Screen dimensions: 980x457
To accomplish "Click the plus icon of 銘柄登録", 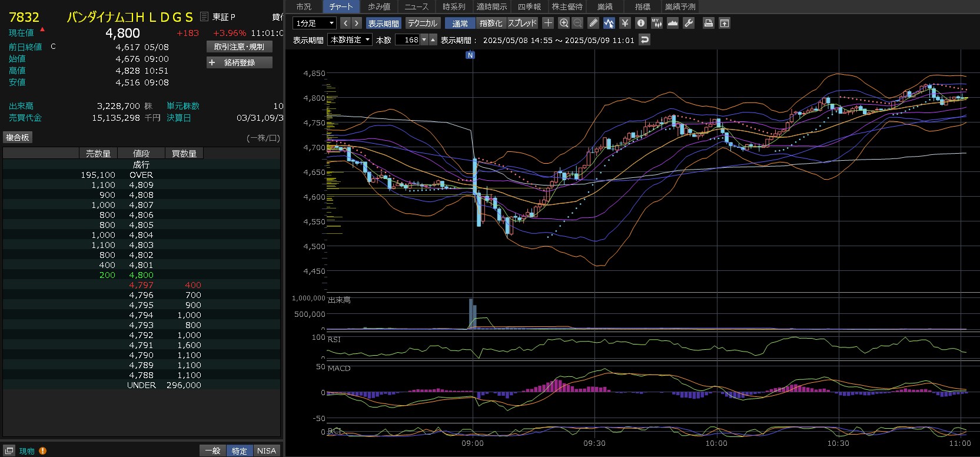I will tap(212, 62).
